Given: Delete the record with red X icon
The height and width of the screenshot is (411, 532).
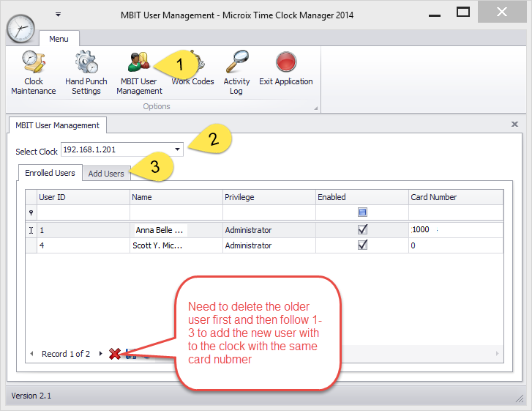Looking at the screenshot, I should (x=115, y=354).
